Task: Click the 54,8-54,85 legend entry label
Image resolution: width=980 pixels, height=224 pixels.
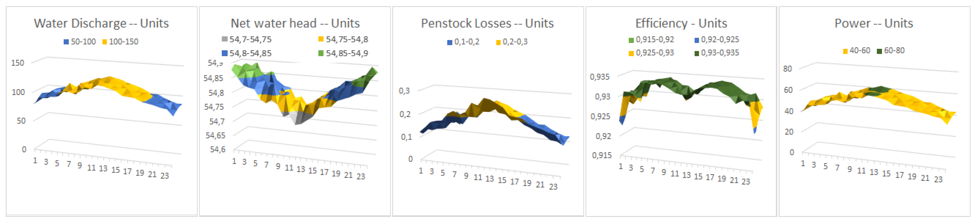Action: tap(250, 53)
